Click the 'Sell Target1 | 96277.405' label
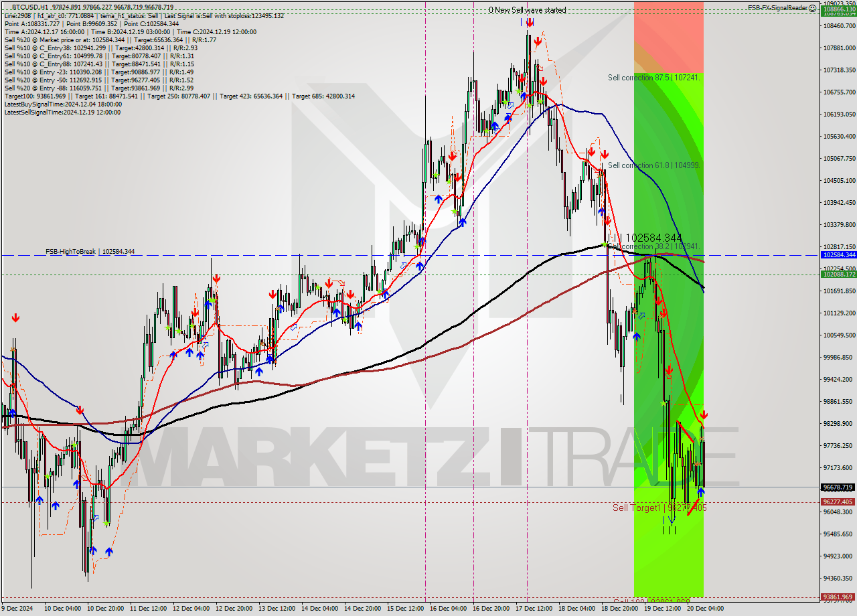Image resolution: width=857 pixels, height=616 pixels. (659, 508)
